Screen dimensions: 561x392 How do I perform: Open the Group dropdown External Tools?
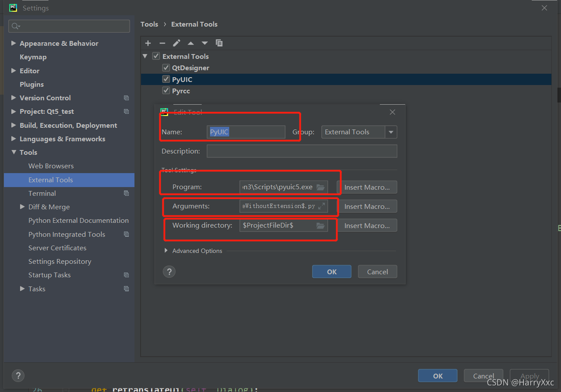[359, 132]
